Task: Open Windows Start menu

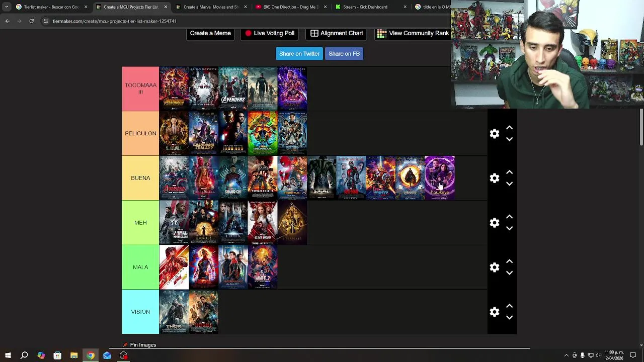Action: click(8, 355)
